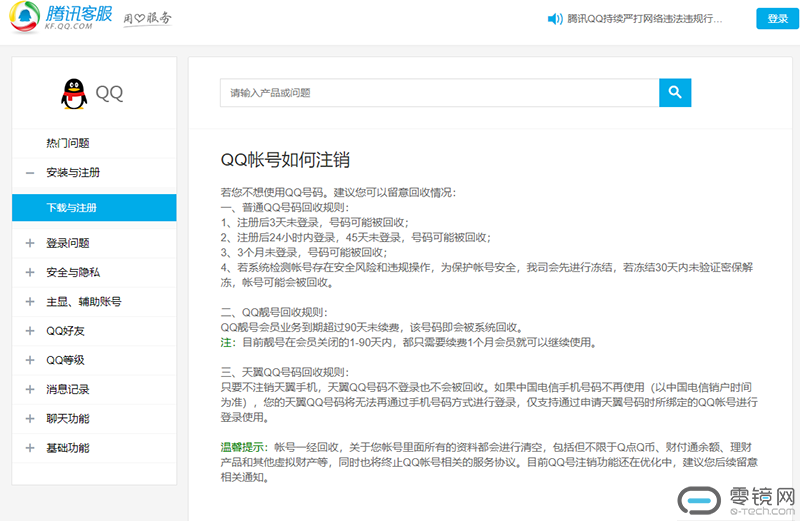The image size is (800, 521).
Task: Open the 基础功能 category
Action: pos(68,448)
